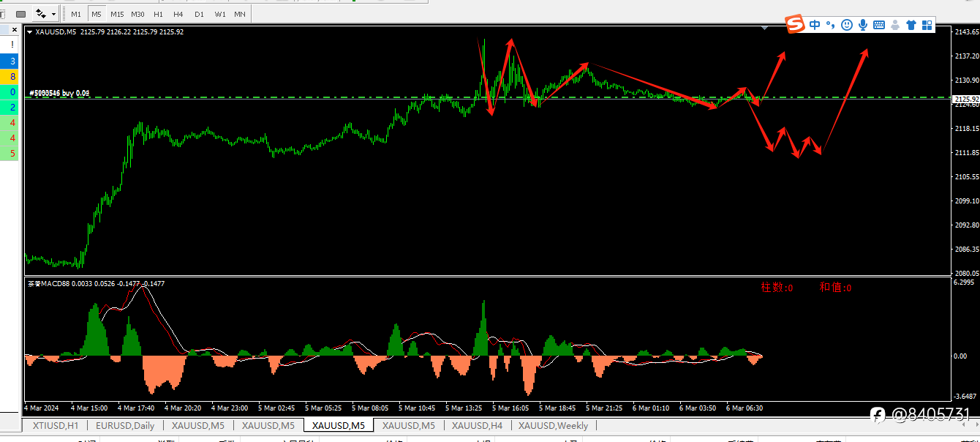
Task: Click the 6 Mar 06:30 time axis label
Action: [x=744, y=408]
